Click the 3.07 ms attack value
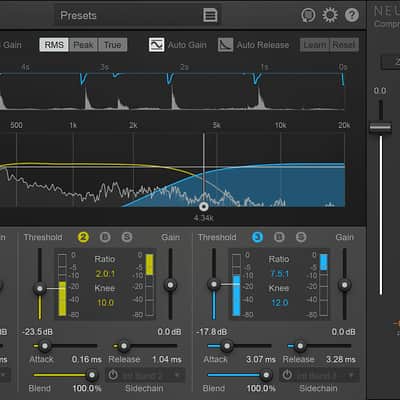Viewport: 400px width, 400px height. [x=261, y=359]
